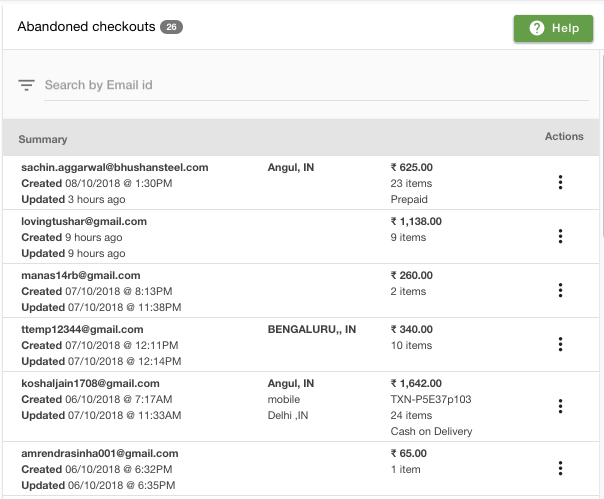
Task: Select the lovingtushar@gmail.com checkout row
Action: [301, 237]
